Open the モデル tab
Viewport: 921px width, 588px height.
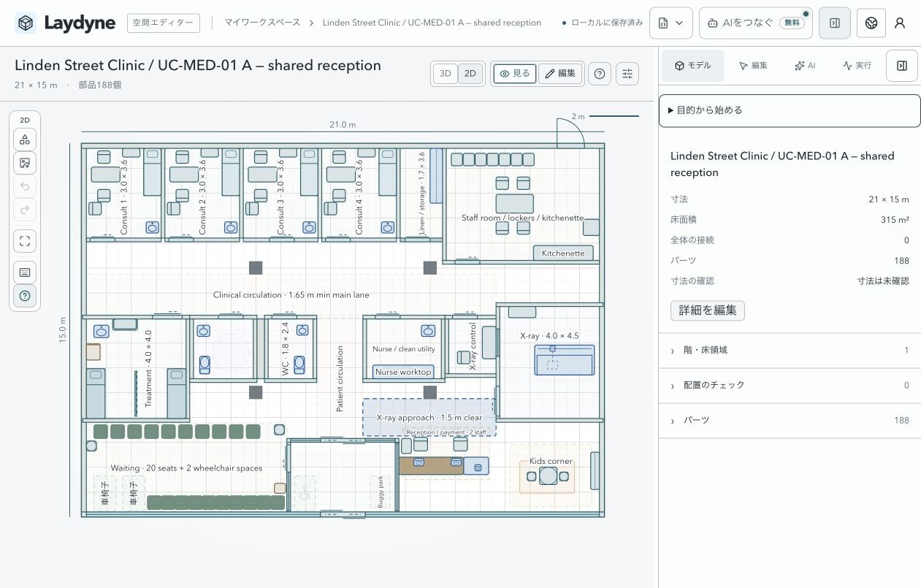pos(692,66)
